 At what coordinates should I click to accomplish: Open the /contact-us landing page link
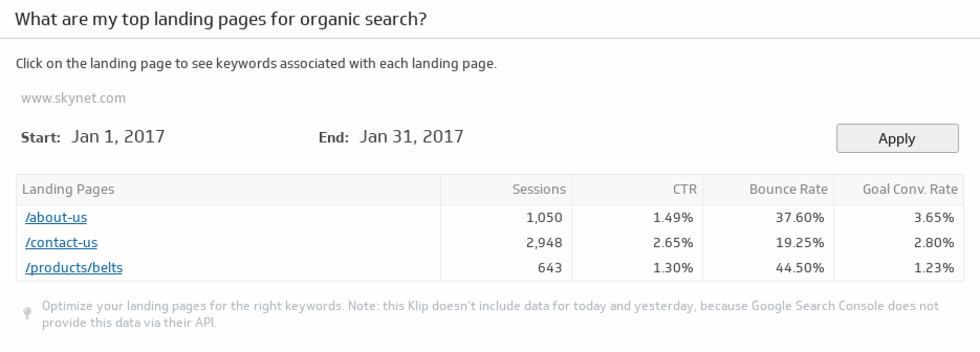pyautogui.click(x=61, y=243)
